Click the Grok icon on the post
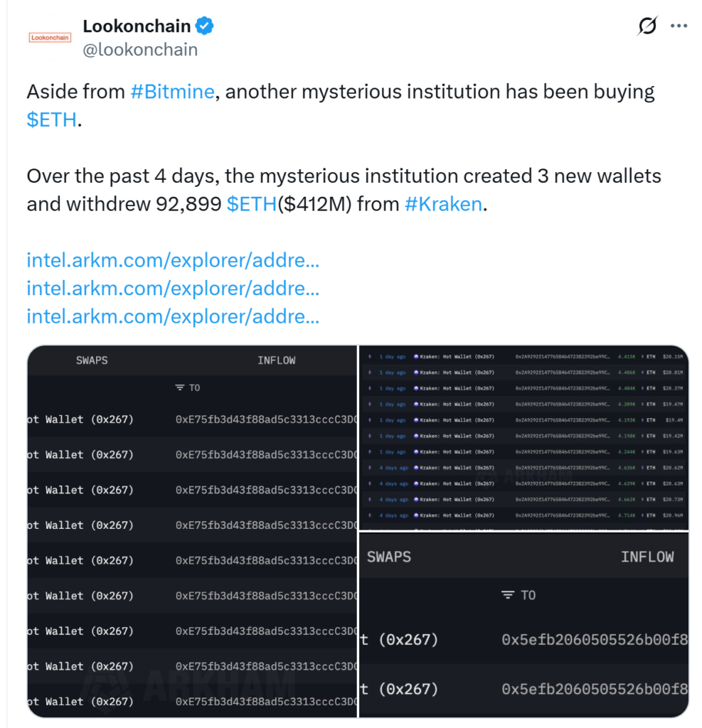 coord(647,26)
